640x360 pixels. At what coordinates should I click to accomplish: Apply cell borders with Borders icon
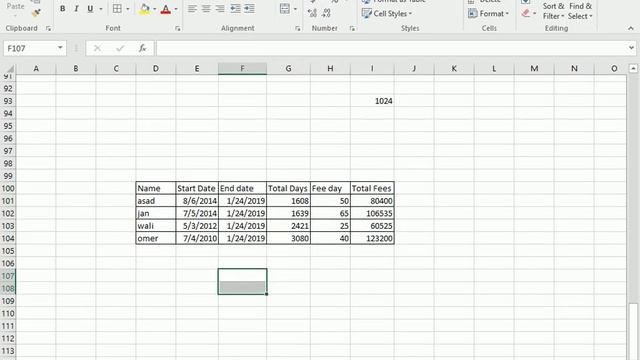117,9
